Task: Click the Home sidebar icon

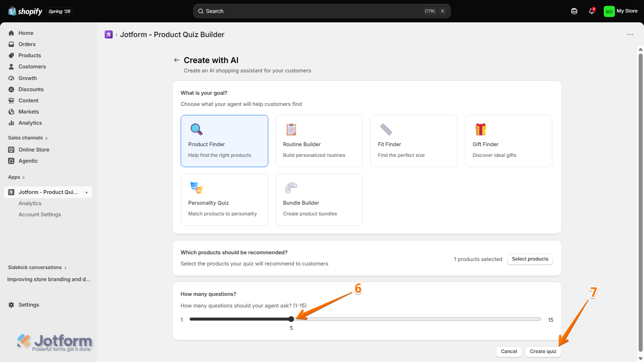Action: coord(12,33)
